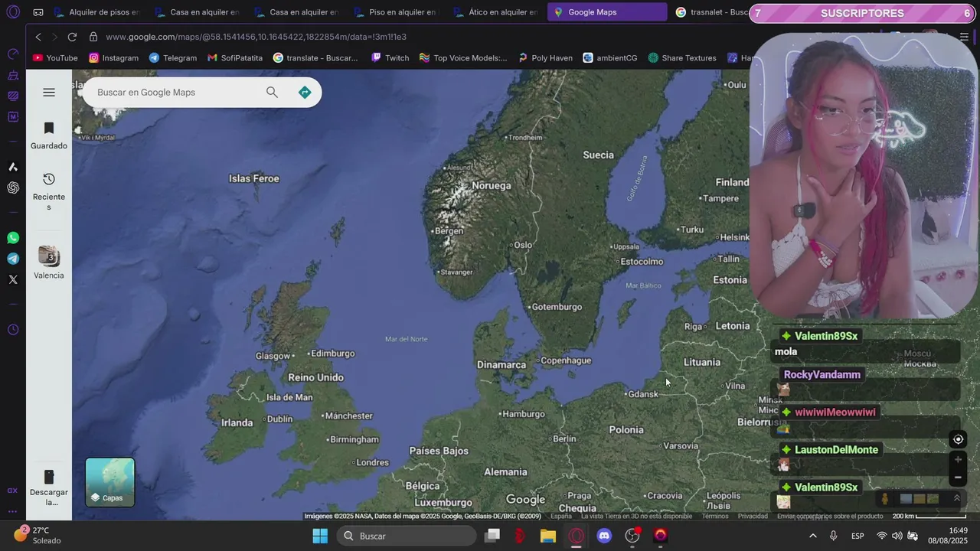The width and height of the screenshot is (980, 551).
Task: Zoom out with the map minus button
Action: (958, 478)
